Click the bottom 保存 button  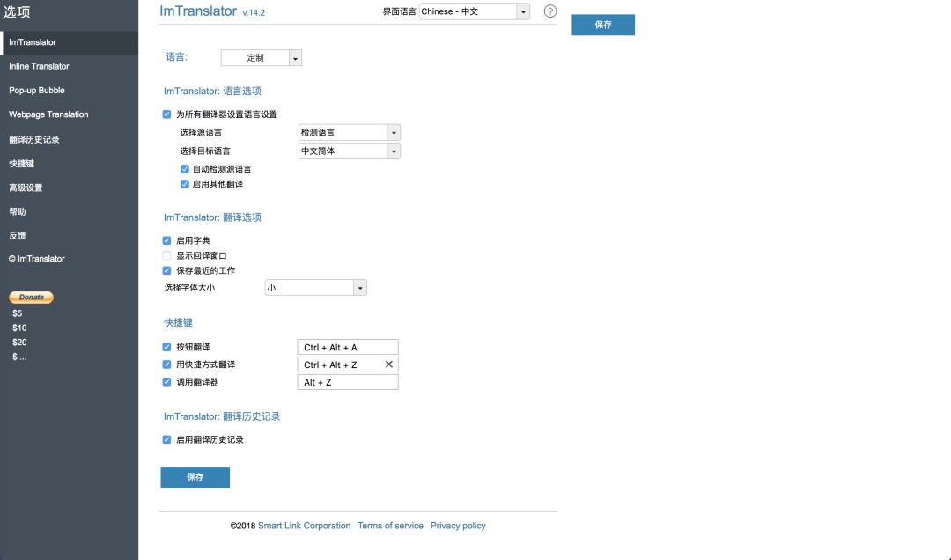point(195,477)
